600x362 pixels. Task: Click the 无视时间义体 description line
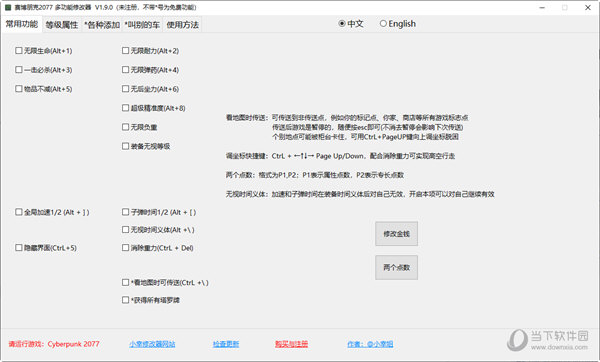click(360, 194)
